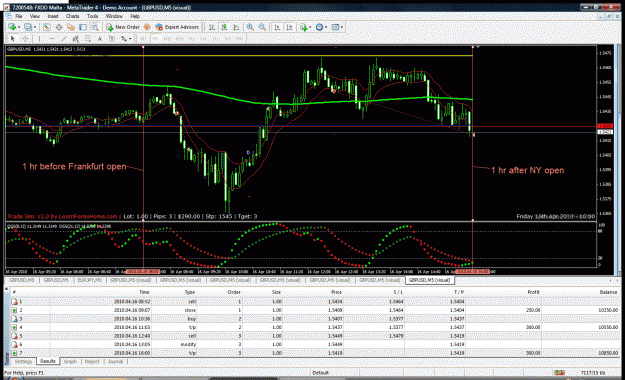Switch to the EURJPY,M5 chart tab
Image resolution: width=625 pixels, height=380 pixels.
pos(89,280)
